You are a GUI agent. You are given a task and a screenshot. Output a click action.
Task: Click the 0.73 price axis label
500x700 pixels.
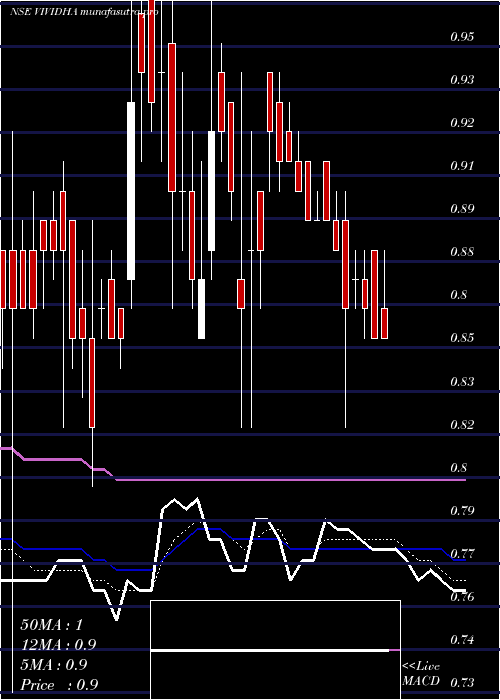tap(462, 683)
